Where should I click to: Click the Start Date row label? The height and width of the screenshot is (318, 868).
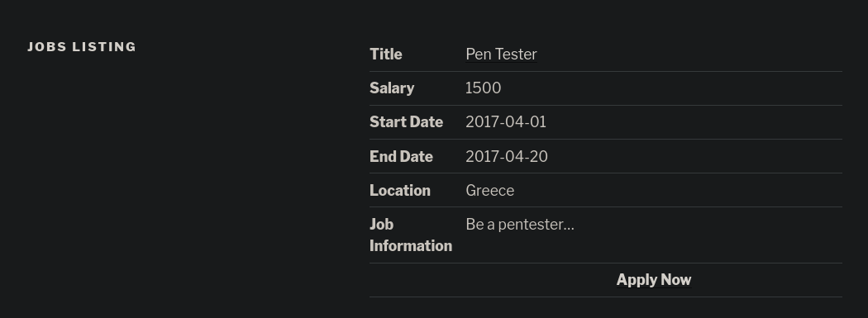pos(407,122)
